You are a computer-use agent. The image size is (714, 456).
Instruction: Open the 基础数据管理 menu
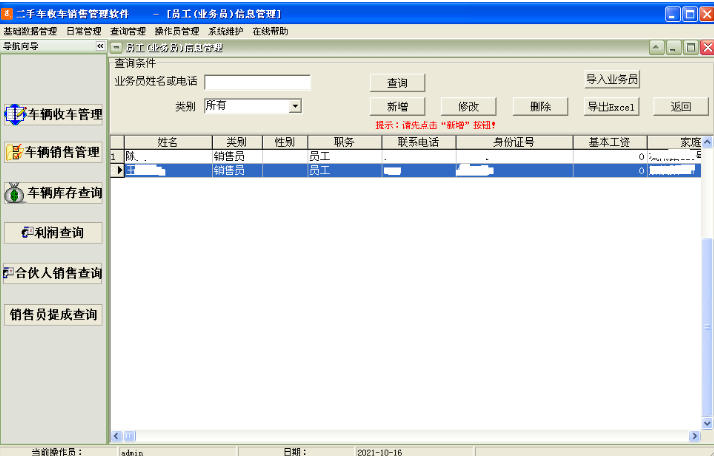coord(31,31)
